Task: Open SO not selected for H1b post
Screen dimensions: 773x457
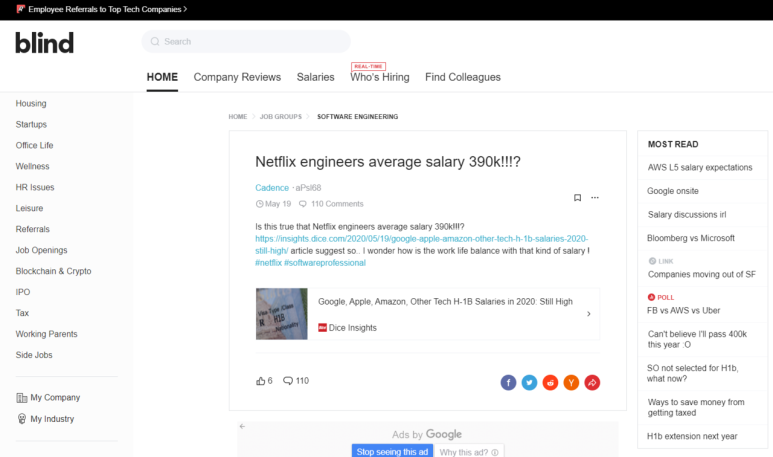Action: pyautogui.click(x=693, y=373)
